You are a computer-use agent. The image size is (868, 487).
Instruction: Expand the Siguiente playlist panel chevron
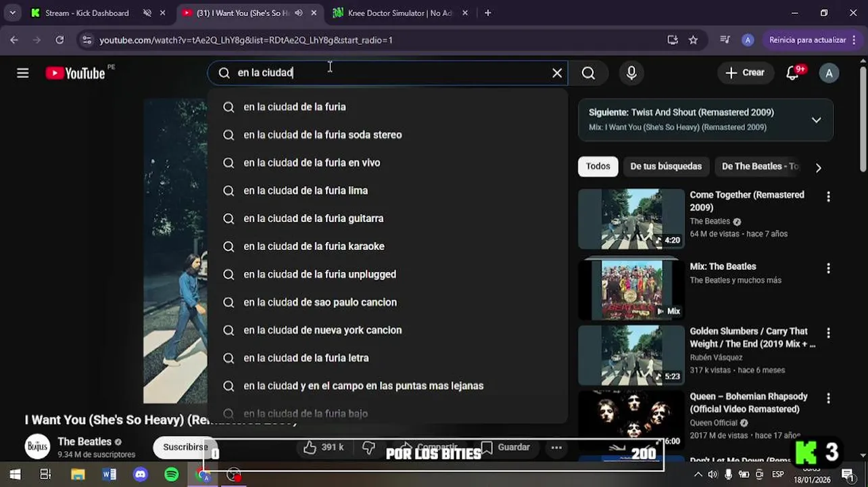coord(816,120)
